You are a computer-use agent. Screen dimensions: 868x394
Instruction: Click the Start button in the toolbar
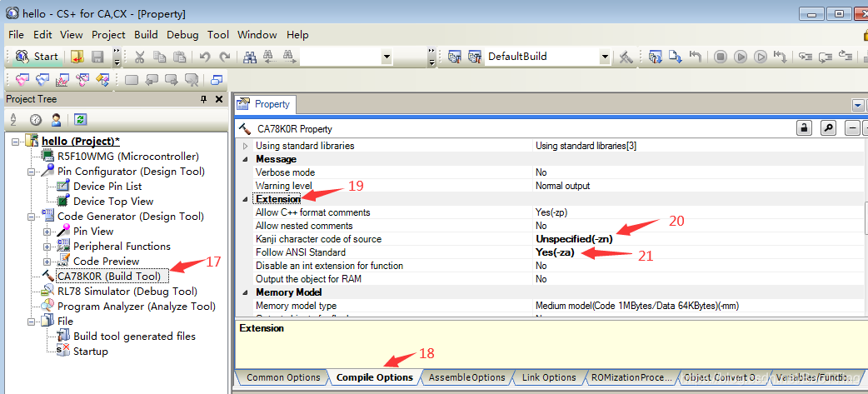pos(37,57)
